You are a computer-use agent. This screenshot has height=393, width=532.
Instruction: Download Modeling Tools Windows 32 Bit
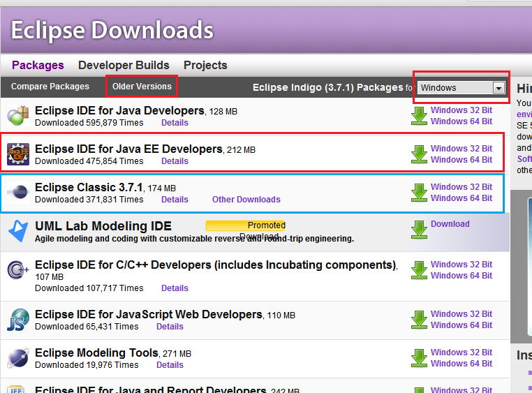pyautogui.click(x=461, y=353)
